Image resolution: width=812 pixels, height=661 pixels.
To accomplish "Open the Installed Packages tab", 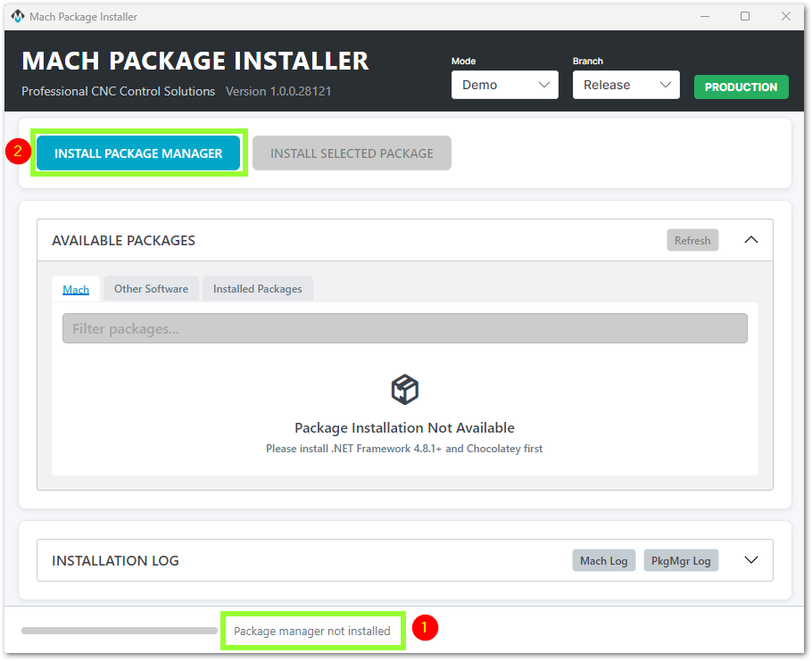I will coord(257,289).
